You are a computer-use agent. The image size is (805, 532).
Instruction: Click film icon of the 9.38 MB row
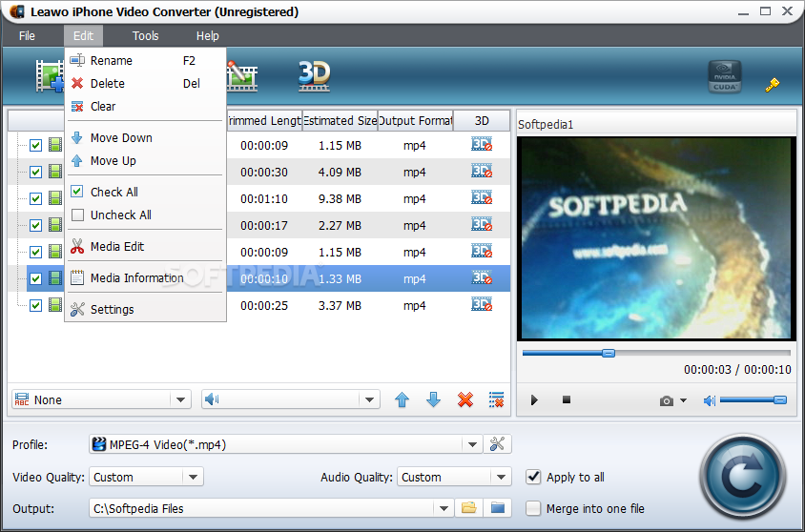pos(55,198)
